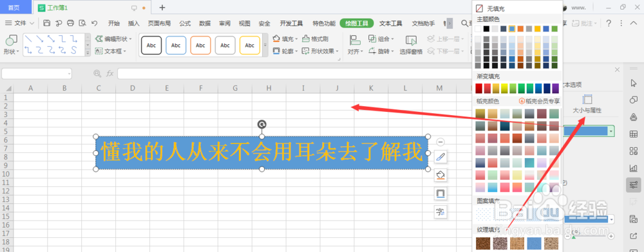Image resolution: width=644 pixels, height=252 pixels.
Task: Open the 首页 home tab
Action: pos(14,7)
